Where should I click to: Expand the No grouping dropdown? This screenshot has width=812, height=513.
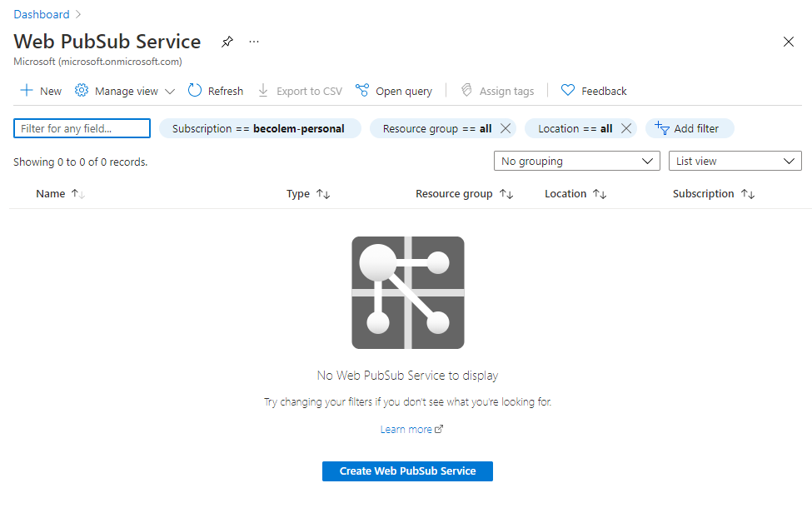pyautogui.click(x=577, y=161)
